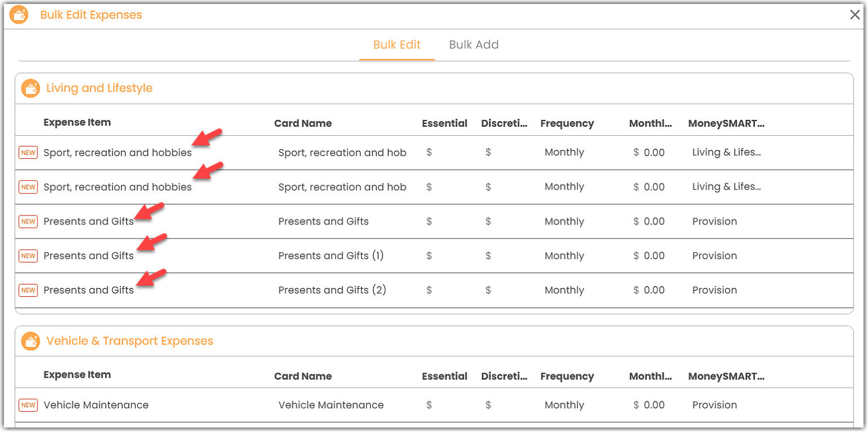The image size is (868, 432).
Task: Click the wallet icon in the dialog title bar
Action: point(19,15)
